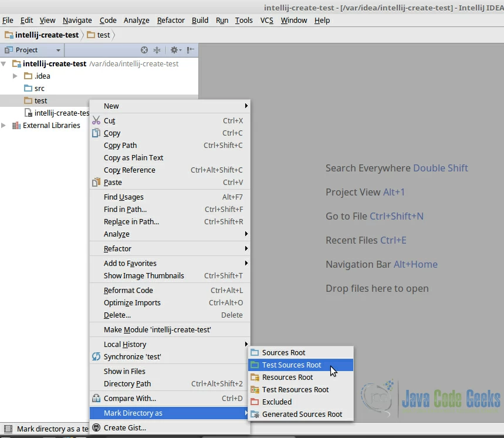Viewport: 504px width, 438px height.
Task: Open the File menu
Action: coord(8,21)
